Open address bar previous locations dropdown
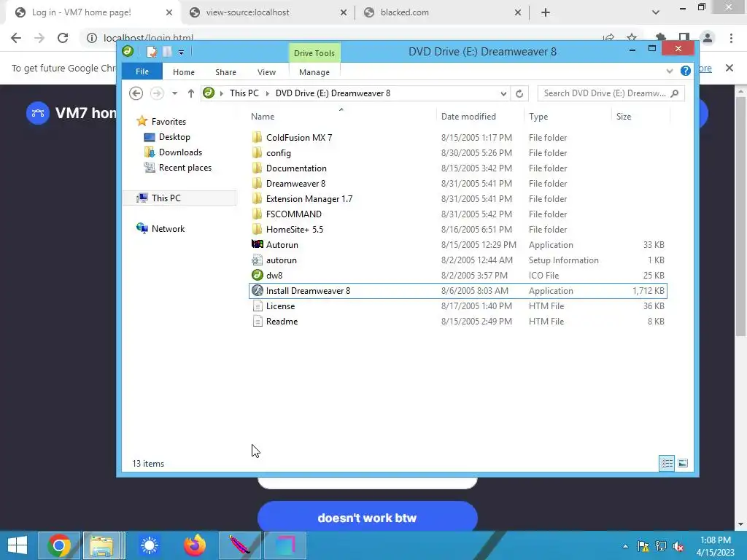This screenshot has width=747, height=560. point(503,93)
